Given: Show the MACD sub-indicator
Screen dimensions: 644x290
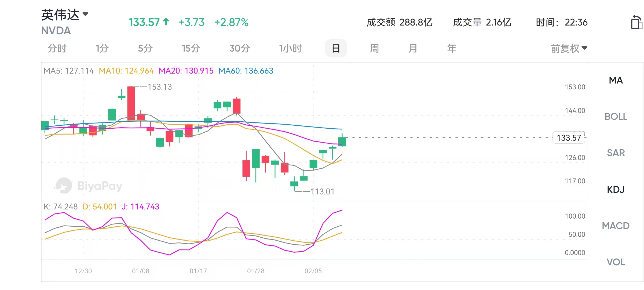Looking at the screenshot, I should [x=616, y=226].
